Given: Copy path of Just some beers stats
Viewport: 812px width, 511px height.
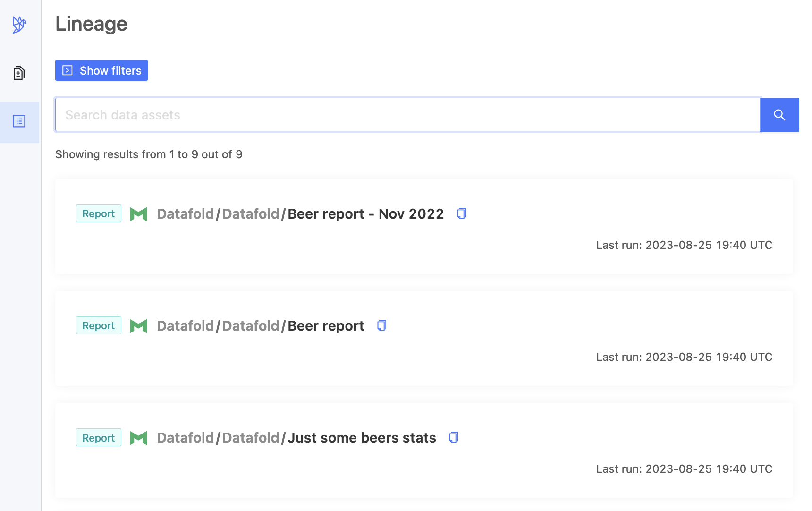Looking at the screenshot, I should point(454,437).
